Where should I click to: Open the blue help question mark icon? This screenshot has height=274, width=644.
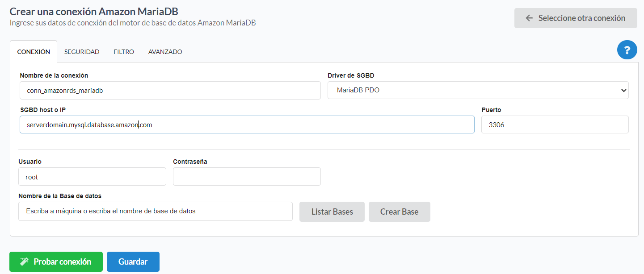point(627,50)
